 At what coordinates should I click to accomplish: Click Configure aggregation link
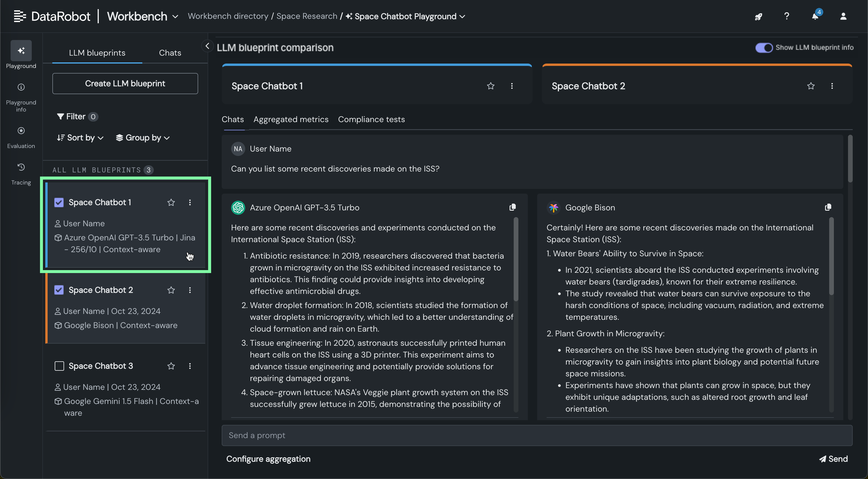(x=268, y=459)
